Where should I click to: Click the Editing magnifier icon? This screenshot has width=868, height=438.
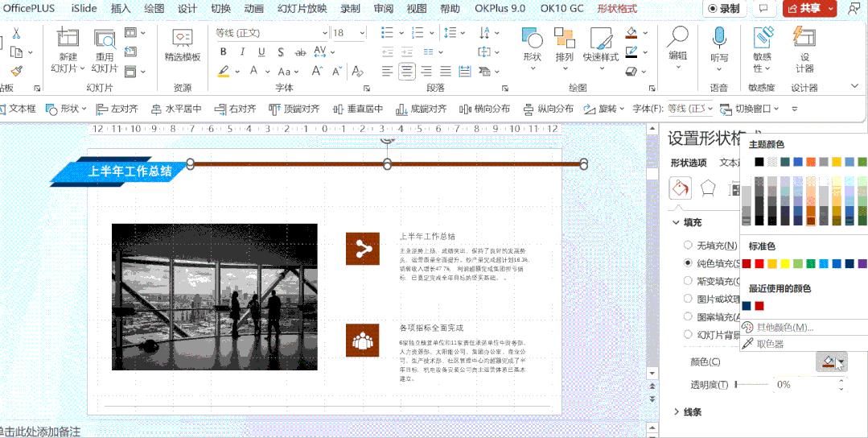[x=677, y=37]
